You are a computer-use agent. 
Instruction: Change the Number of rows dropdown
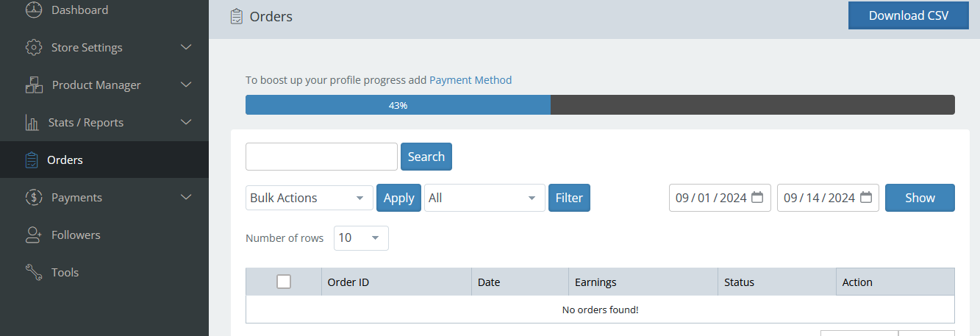coord(361,238)
